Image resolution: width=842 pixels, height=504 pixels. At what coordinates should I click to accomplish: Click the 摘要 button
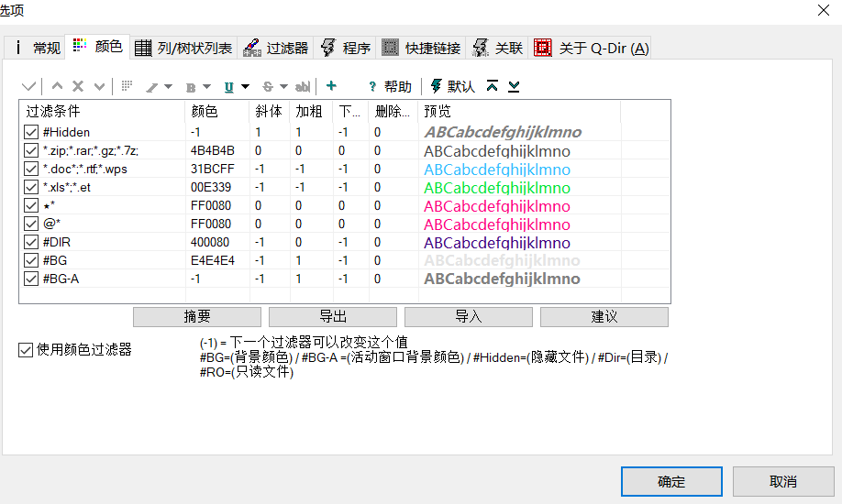pos(197,317)
